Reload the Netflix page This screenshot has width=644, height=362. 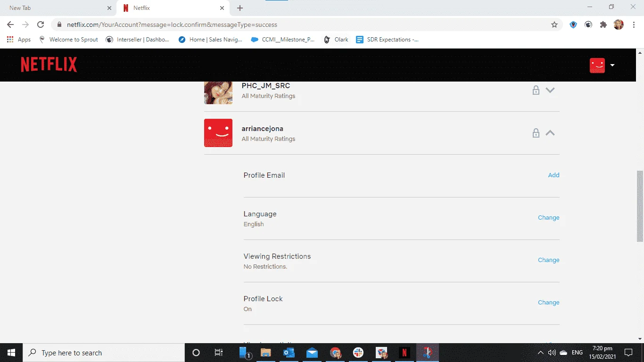41,25
